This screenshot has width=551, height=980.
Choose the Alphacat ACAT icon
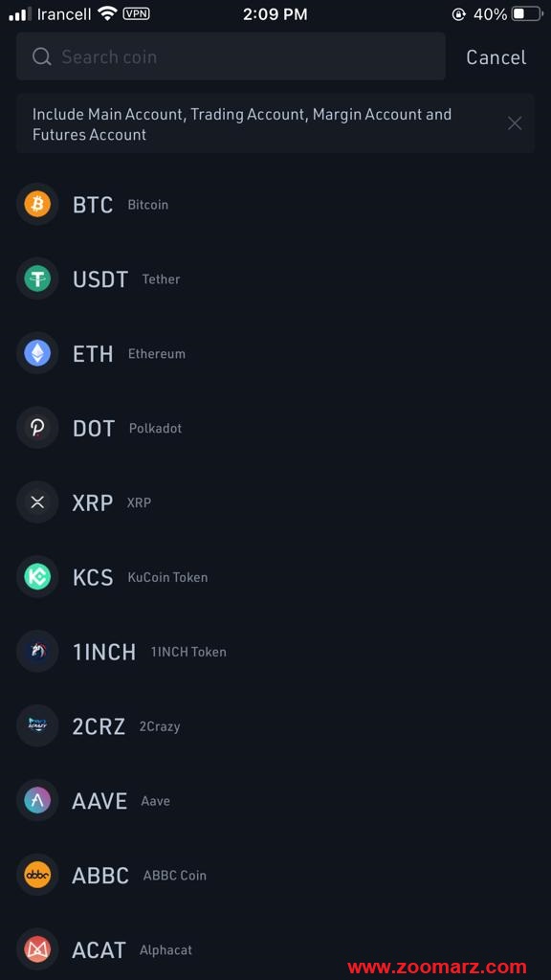pos(37,949)
